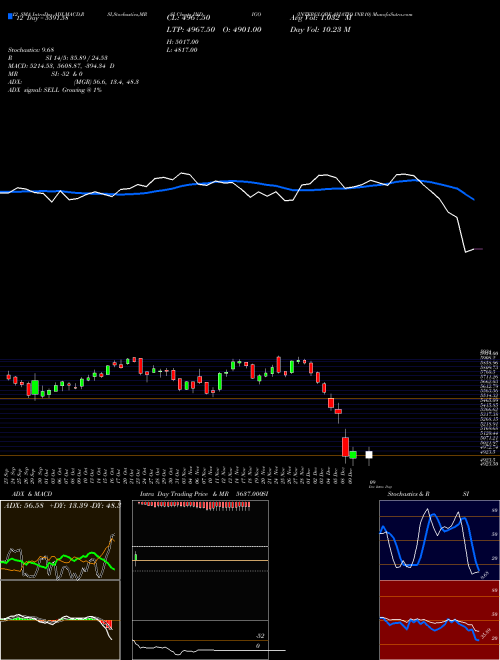Image resolution: width=500 pixels, height=660 pixels.
Task: Click the open price 'O: 4901.00'
Action: click(x=242, y=29)
